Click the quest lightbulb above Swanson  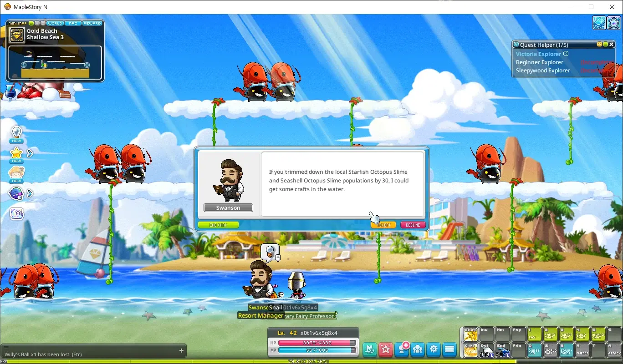270,253
